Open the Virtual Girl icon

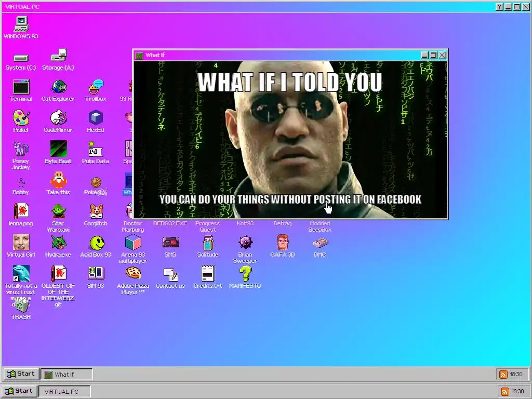pyautogui.click(x=21, y=242)
